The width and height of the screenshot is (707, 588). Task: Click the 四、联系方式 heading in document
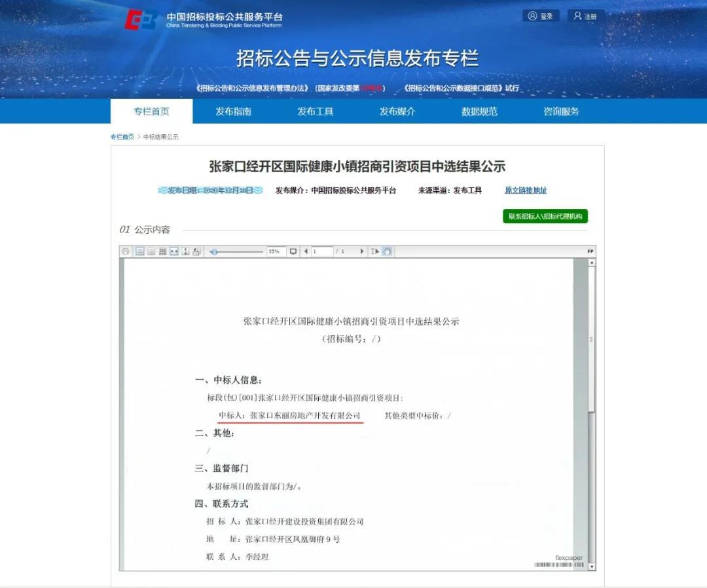tap(221, 504)
